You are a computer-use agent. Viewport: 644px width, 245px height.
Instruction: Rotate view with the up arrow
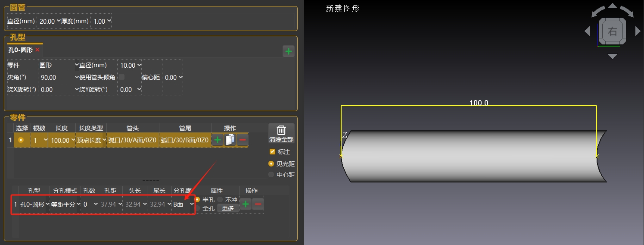coord(613,6)
